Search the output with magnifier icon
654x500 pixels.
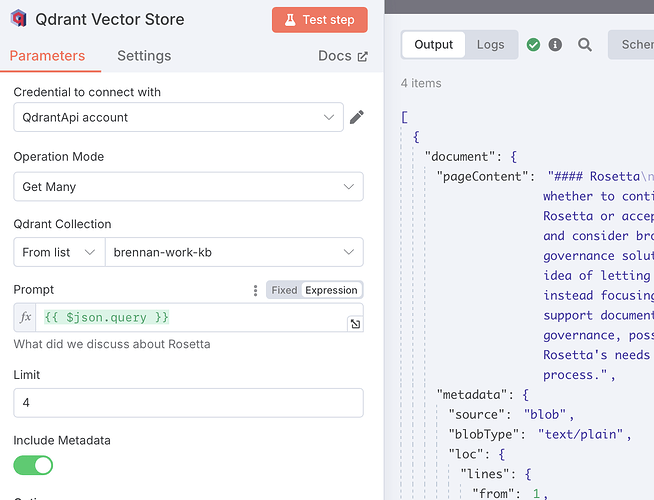[585, 45]
